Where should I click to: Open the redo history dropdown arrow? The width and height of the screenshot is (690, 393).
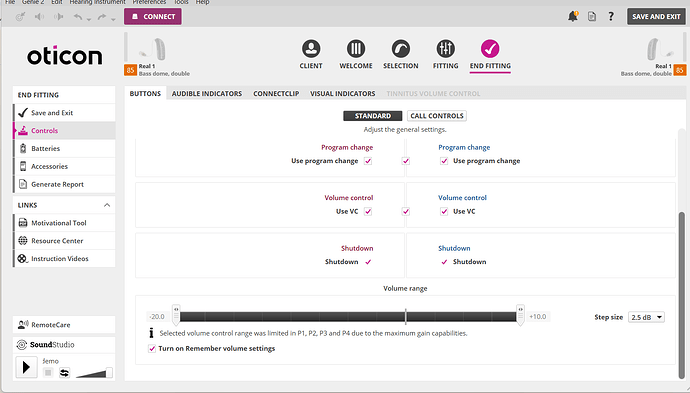(x=113, y=19)
